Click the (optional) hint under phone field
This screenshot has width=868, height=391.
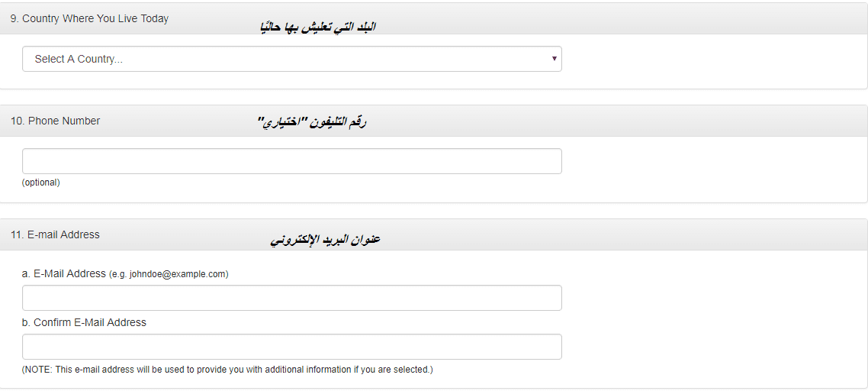tap(41, 183)
